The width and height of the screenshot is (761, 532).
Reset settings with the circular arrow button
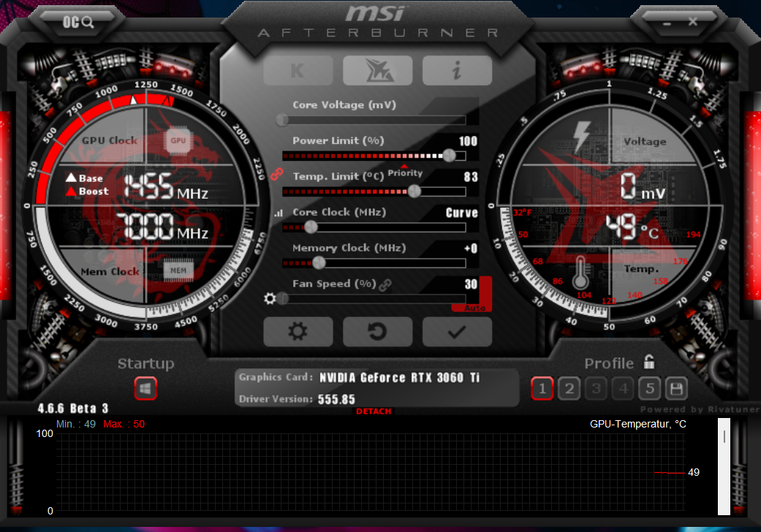[378, 332]
